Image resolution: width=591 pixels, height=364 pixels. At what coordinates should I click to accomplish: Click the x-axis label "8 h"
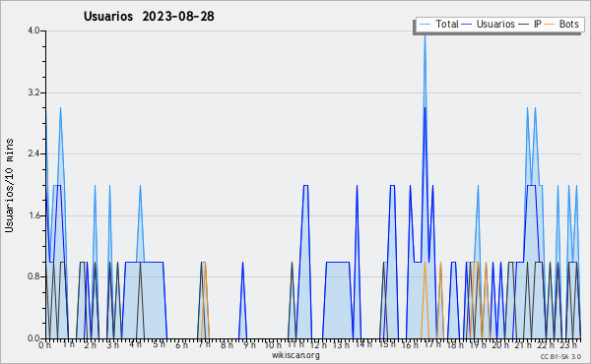coord(227,345)
